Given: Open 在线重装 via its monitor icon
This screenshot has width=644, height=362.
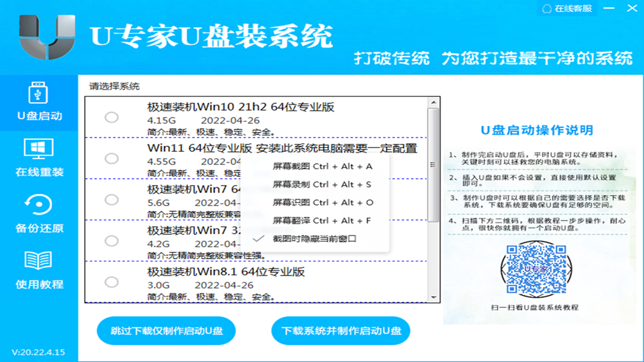Looking at the screenshot, I should (x=39, y=148).
